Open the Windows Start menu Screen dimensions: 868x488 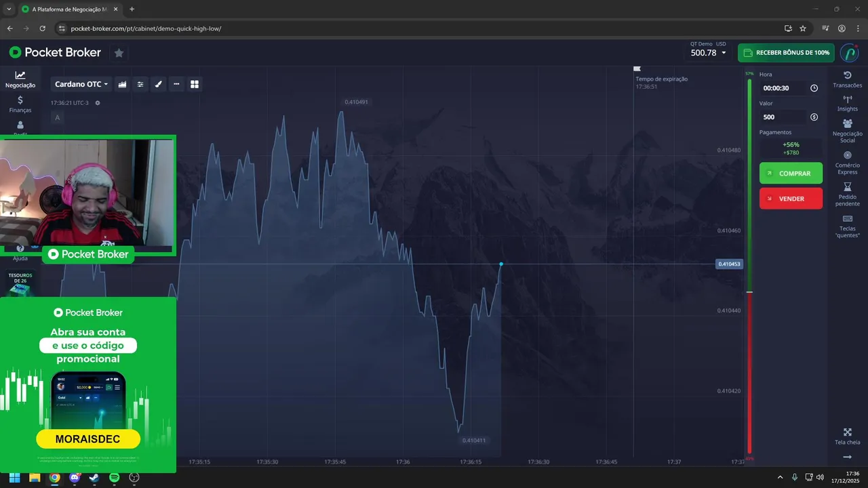[x=14, y=477]
